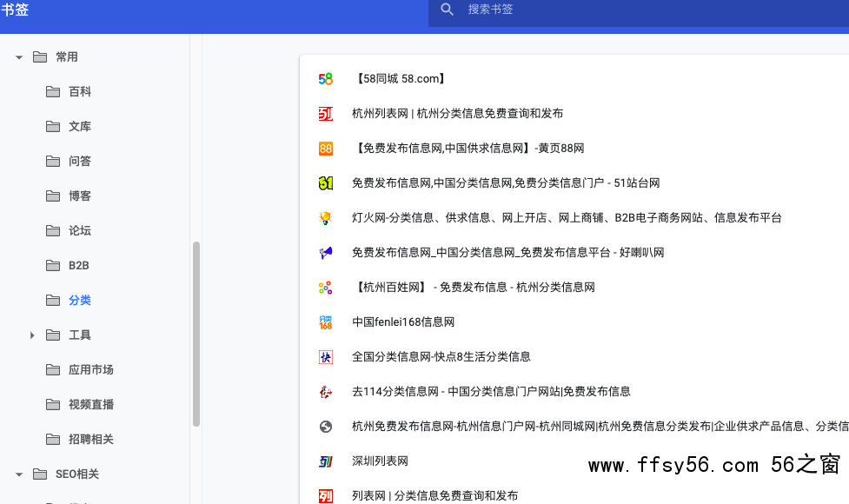This screenshot has height=504, width=849.
Task: Select the SEO相关 folder label
Action: tap(77, 474)
